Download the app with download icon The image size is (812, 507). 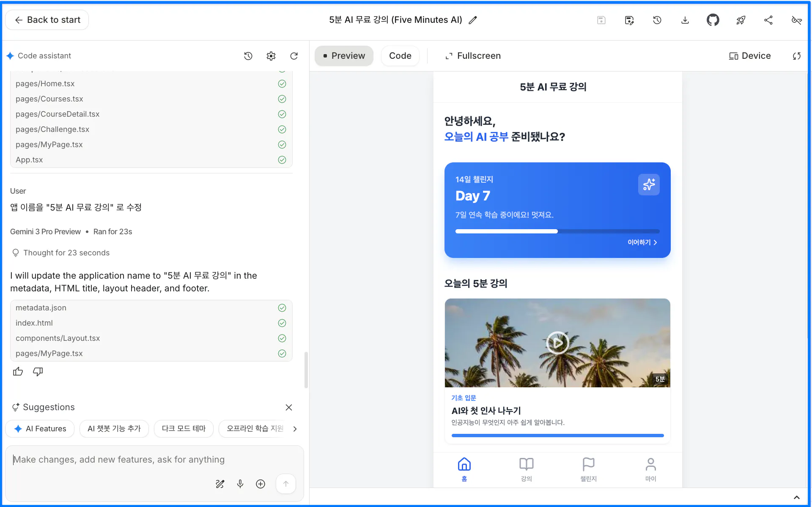[x=685, y=20]
